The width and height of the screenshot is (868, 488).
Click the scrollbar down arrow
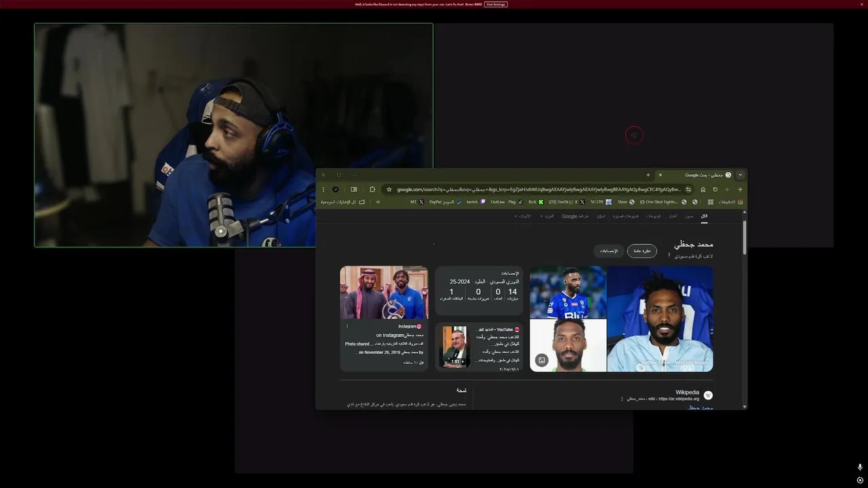(745, 407)
